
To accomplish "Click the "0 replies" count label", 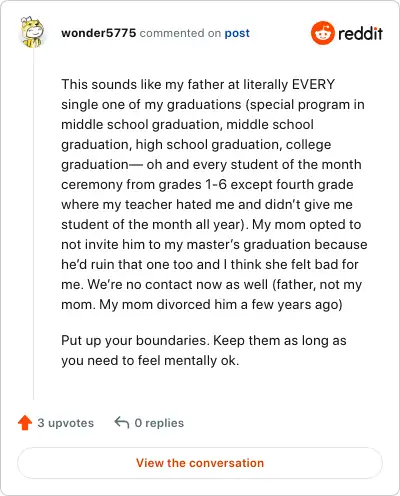I will [159, 423].
